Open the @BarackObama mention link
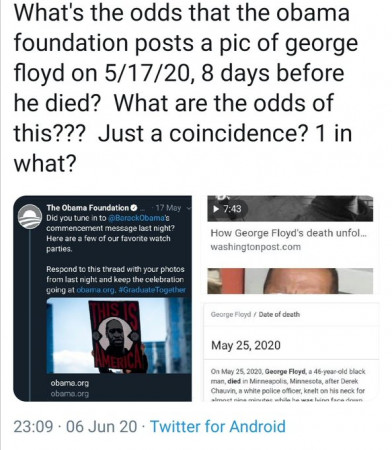The image size is (392, 450). [x=138, y=218]
